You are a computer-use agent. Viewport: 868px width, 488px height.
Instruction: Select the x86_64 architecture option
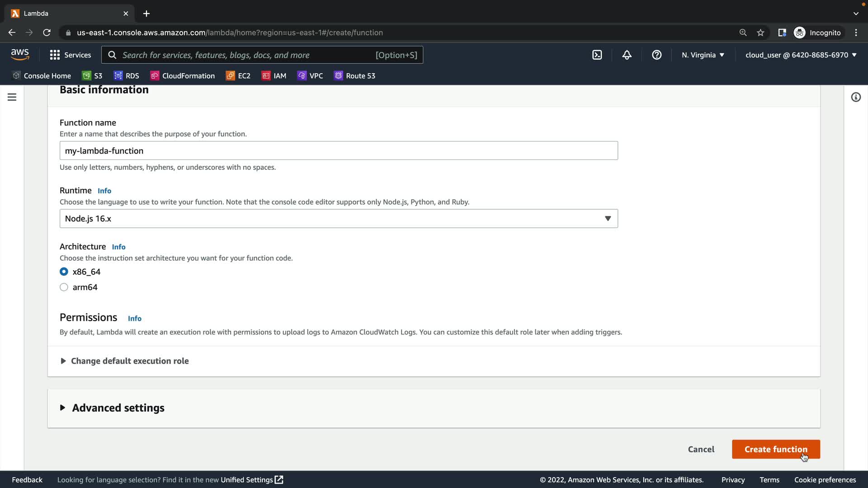(64, 272)
